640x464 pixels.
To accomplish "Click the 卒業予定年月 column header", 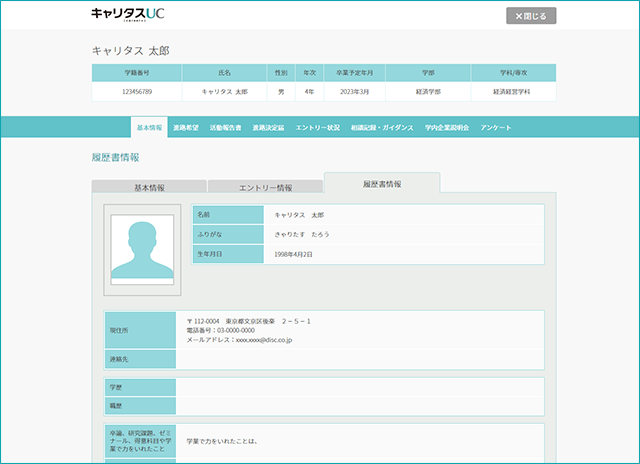I will click(x=354, y=73).
